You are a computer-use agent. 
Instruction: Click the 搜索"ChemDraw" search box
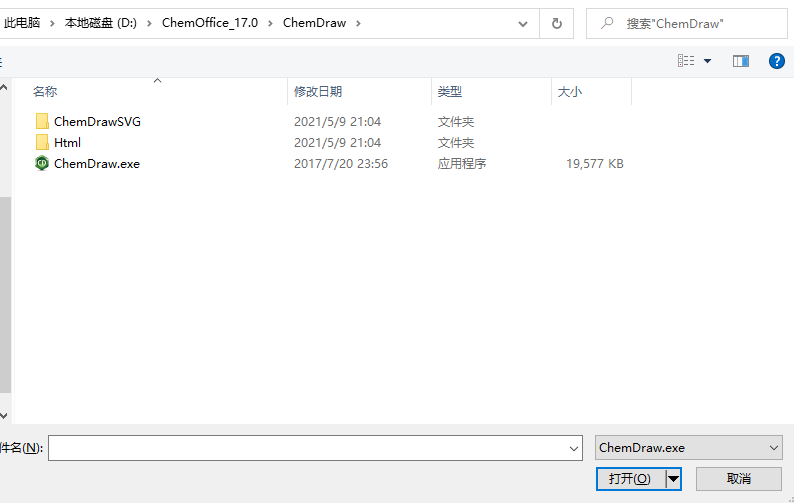tap(687, 23)
